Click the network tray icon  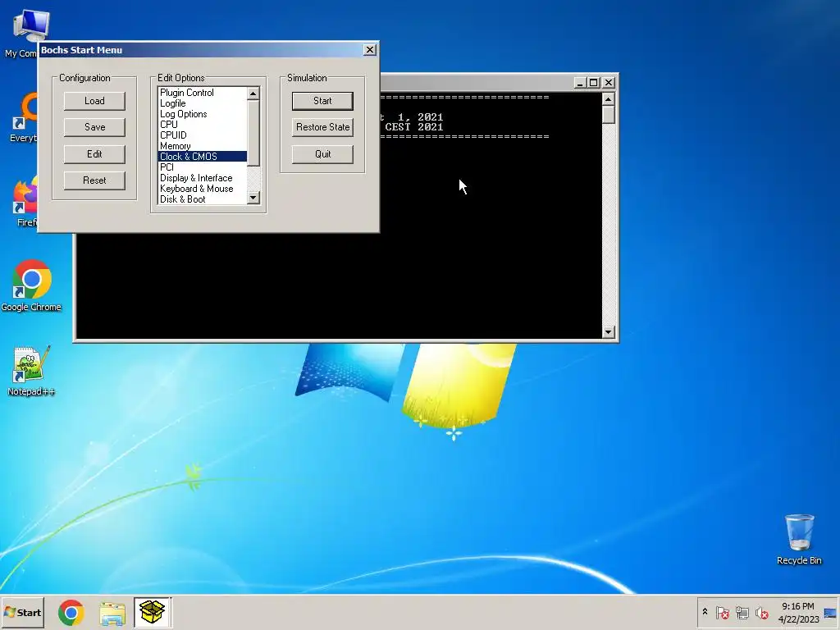pos(742,612)
